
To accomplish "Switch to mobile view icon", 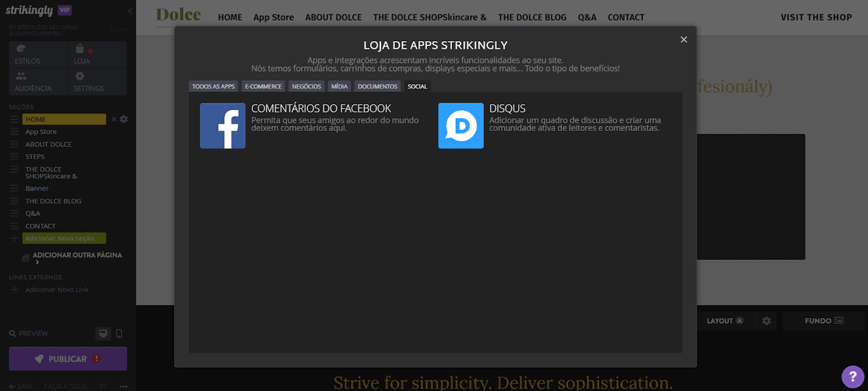I will (119, 334).
